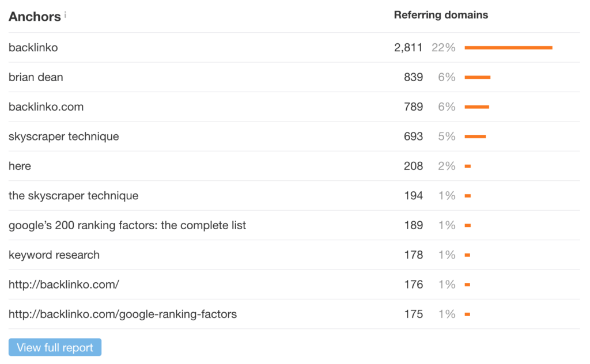Click the info icon beside Anchors

click(65, 15)
